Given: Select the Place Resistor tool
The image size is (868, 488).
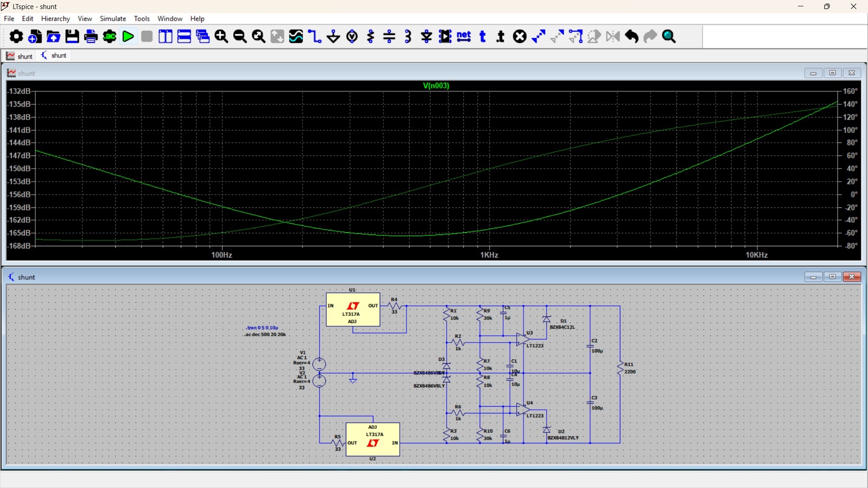Looking at the screenshot, I should coord(371,37).
